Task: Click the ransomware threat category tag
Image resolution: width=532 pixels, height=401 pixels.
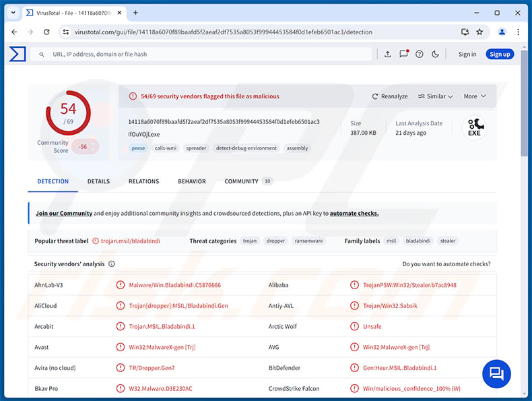Action: pos(308,241)
